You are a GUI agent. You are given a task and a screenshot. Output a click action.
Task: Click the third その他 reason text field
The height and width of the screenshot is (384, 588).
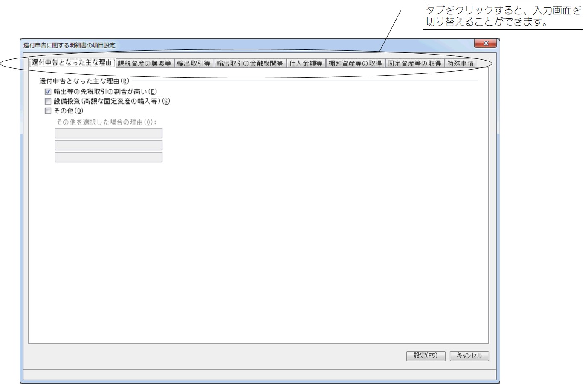click(x=108, y=157)
